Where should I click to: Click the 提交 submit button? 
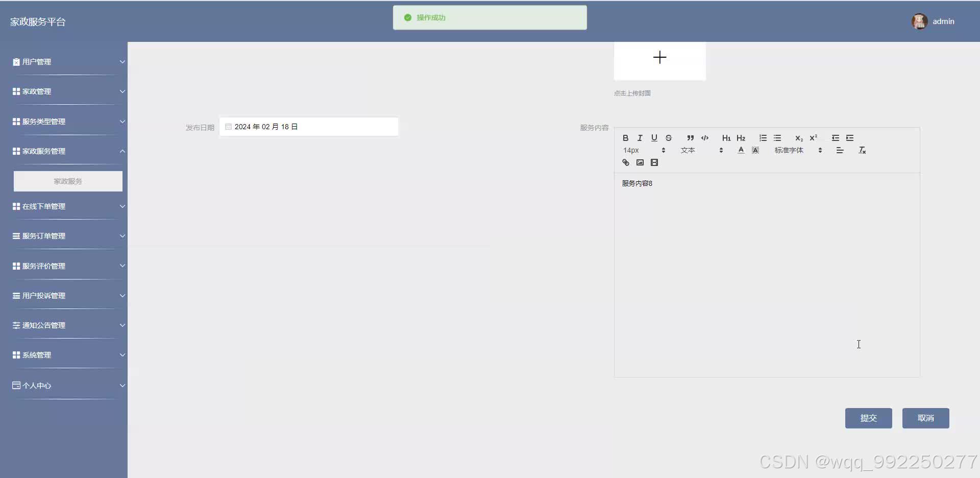868,418
